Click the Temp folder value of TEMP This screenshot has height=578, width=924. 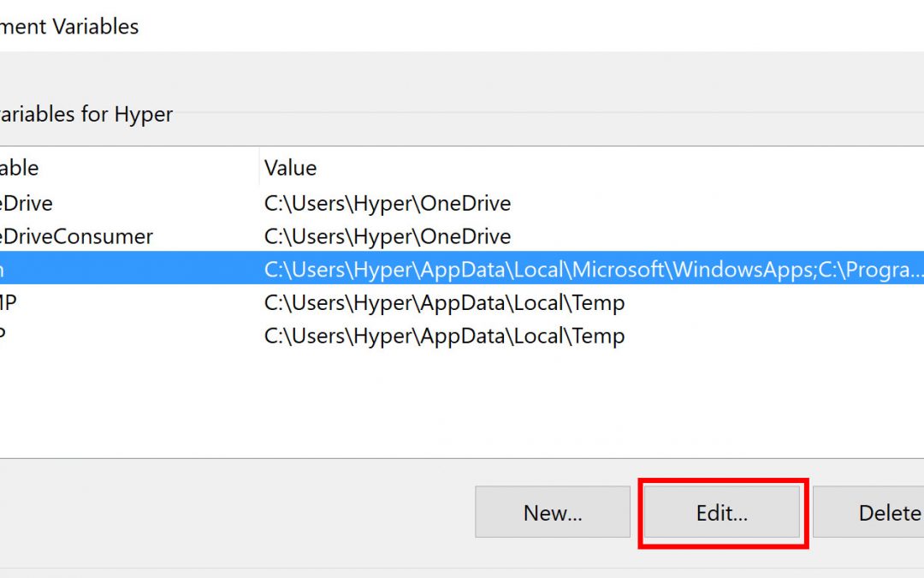coord(444,302)
